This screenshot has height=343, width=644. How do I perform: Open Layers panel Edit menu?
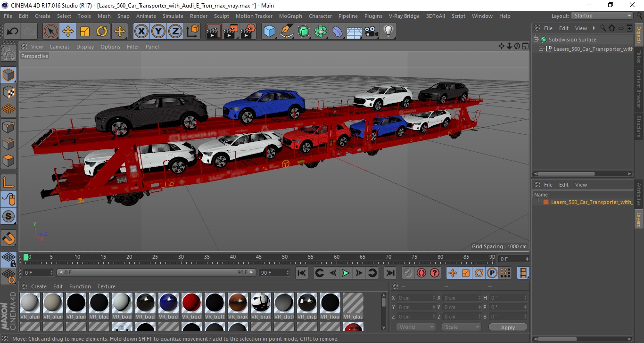click(x=564, y=185)
